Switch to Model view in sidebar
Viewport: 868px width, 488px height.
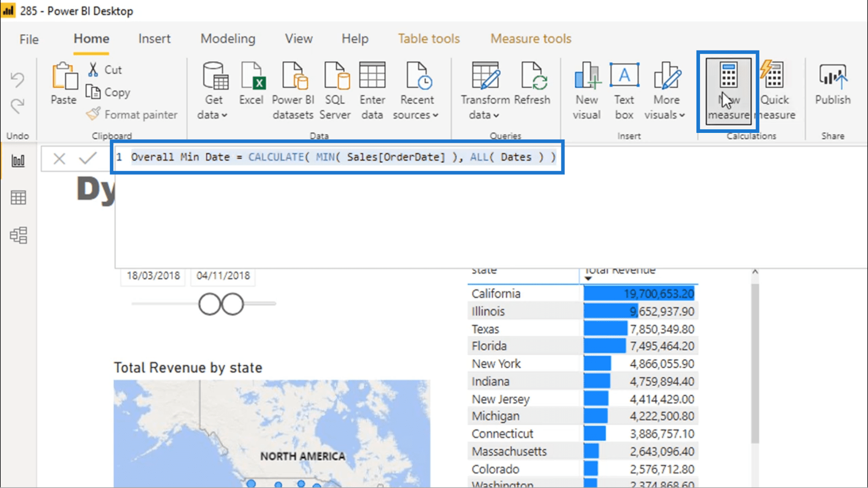click(18, 235)
